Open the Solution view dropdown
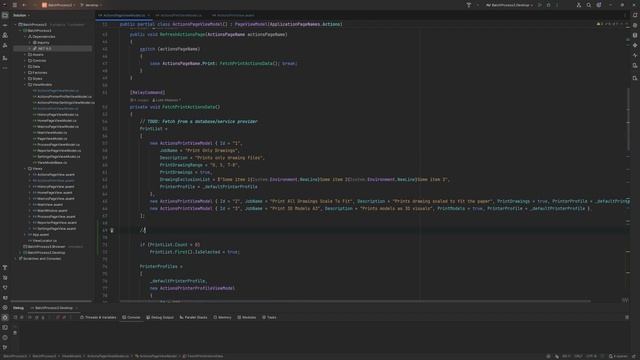Screen dimensions: 640x360 [21, 15]
